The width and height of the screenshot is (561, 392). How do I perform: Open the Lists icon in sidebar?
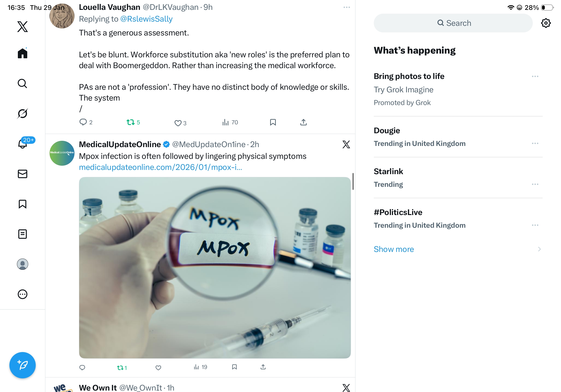click(23, 234)
